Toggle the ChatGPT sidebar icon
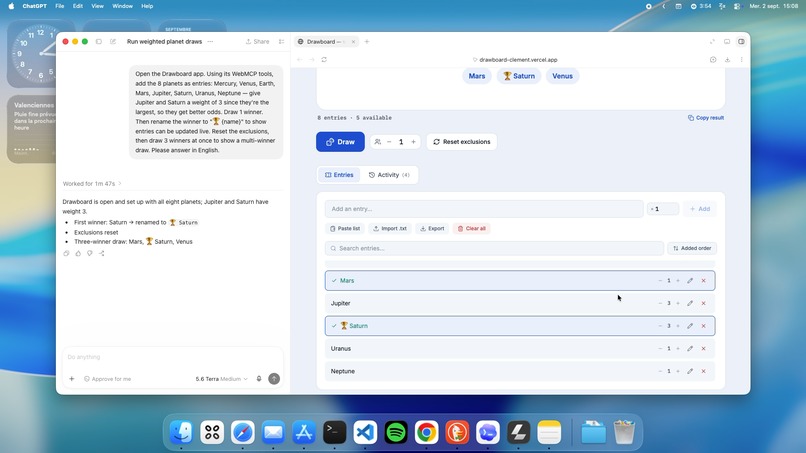 point(99,42)
